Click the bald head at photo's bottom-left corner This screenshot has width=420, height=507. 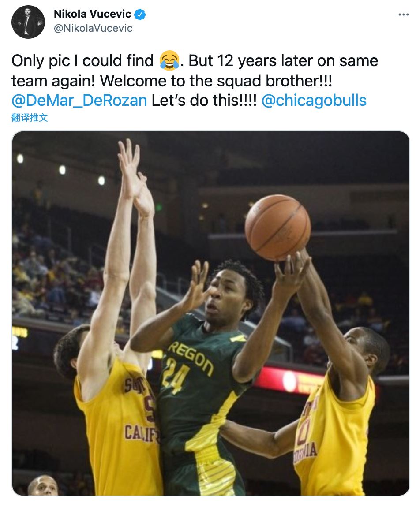pyautogui.click(x=43, y=485)
